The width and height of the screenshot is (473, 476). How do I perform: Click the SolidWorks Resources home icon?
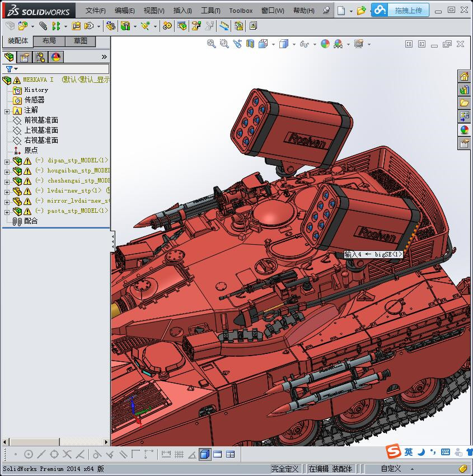(x=464, y=77)
